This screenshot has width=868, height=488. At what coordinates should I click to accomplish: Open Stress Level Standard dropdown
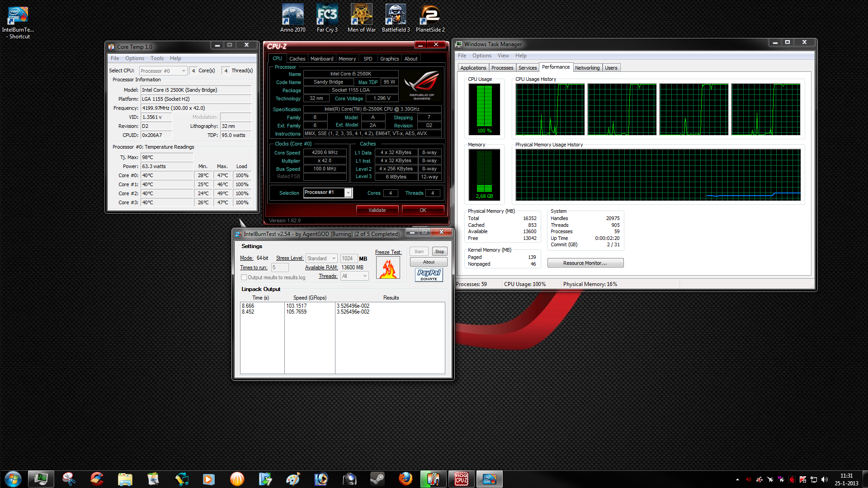tap(321, 258)
